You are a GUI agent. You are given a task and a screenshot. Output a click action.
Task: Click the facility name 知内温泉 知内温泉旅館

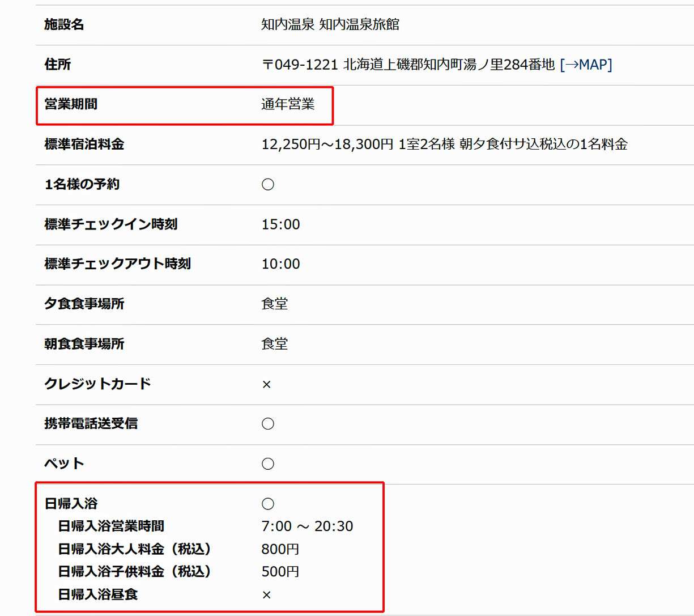pyautogui.click(x=330, y=25)
